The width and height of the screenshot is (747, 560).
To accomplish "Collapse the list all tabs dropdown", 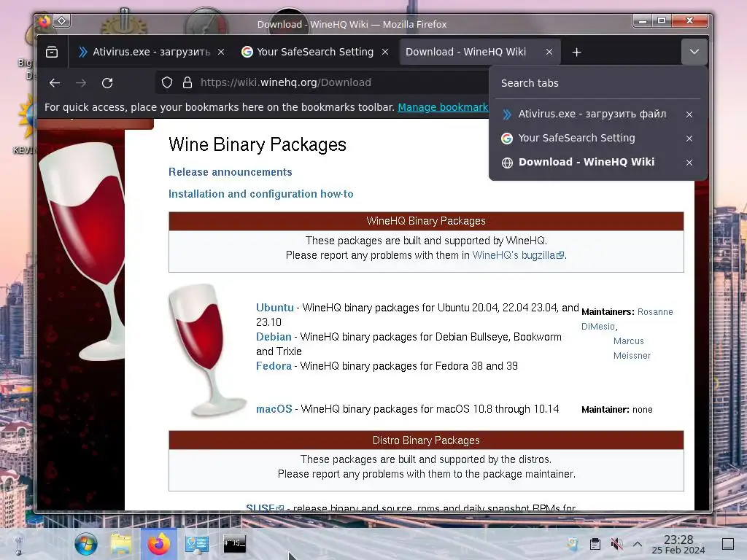I will coord(694,52).
